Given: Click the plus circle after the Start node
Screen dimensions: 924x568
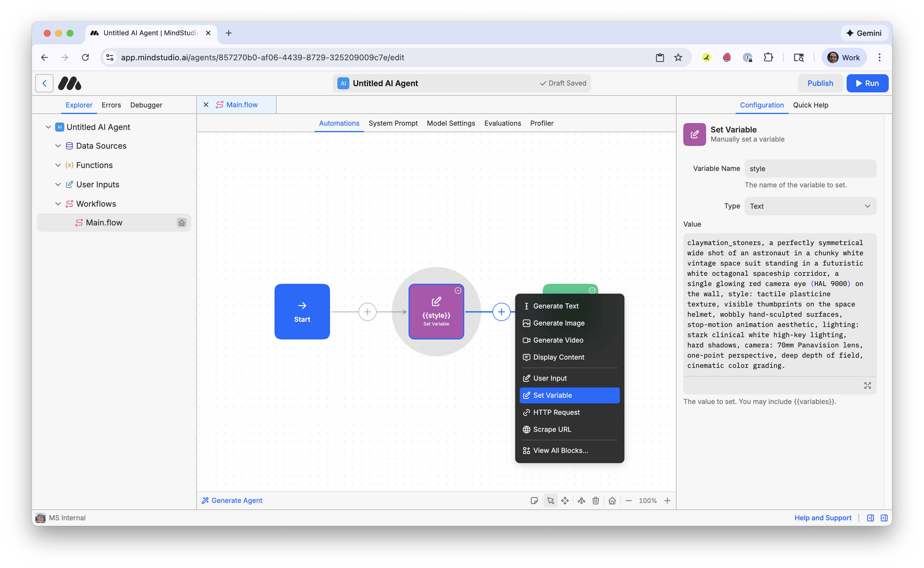Looking at the screenshot, I should 367,312.
